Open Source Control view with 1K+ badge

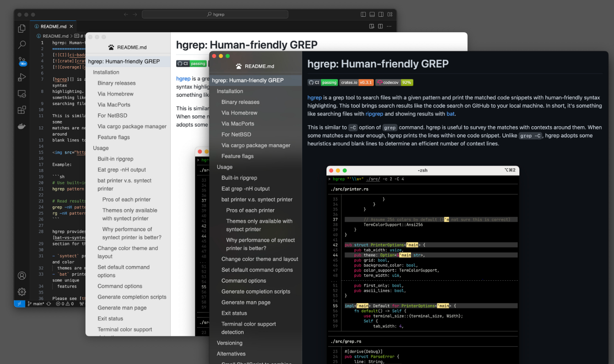tap(22, 62)
